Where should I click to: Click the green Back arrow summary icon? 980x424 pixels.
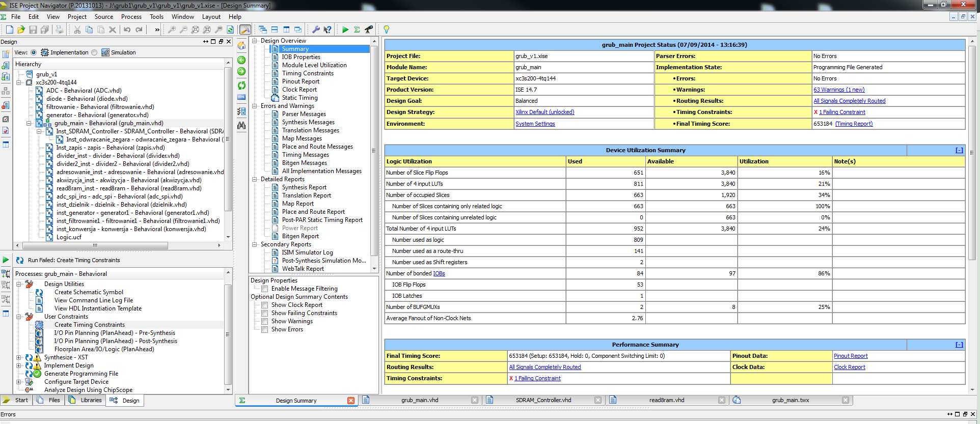(x=241, y=60)
